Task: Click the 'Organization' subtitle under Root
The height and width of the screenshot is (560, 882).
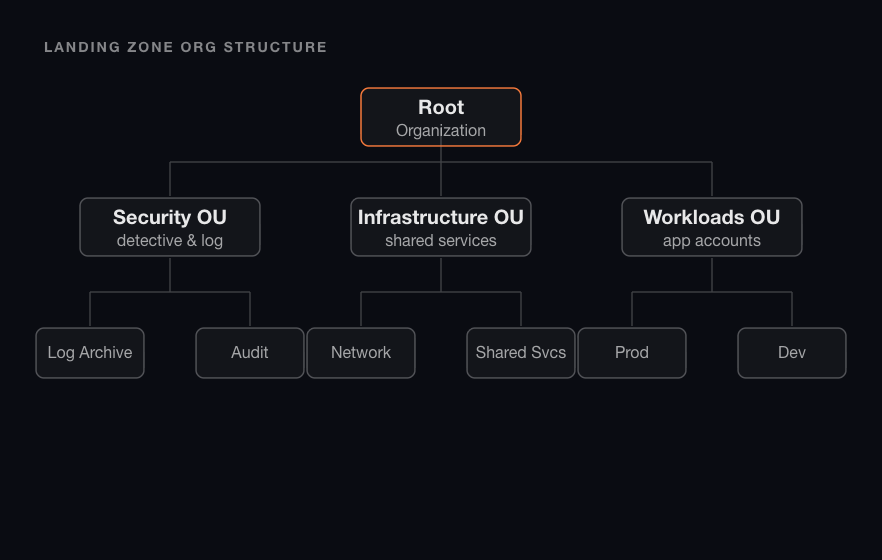Action: pyautogui.click(x=441, y=130)
